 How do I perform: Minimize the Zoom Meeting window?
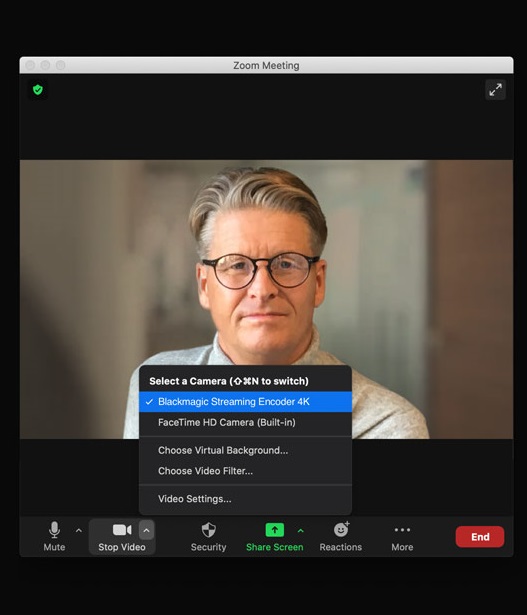tap(45, 65)
